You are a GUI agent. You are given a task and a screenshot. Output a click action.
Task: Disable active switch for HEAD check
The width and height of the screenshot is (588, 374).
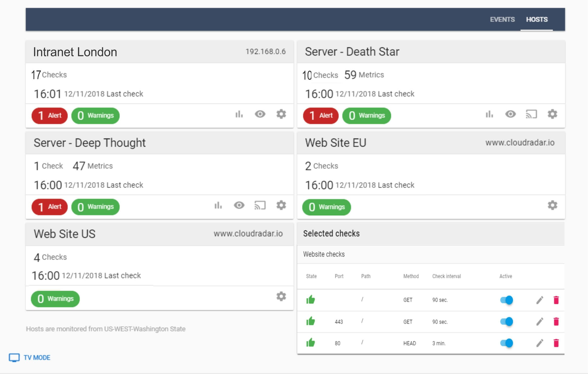pyautogui.click(x=507, y=343)
